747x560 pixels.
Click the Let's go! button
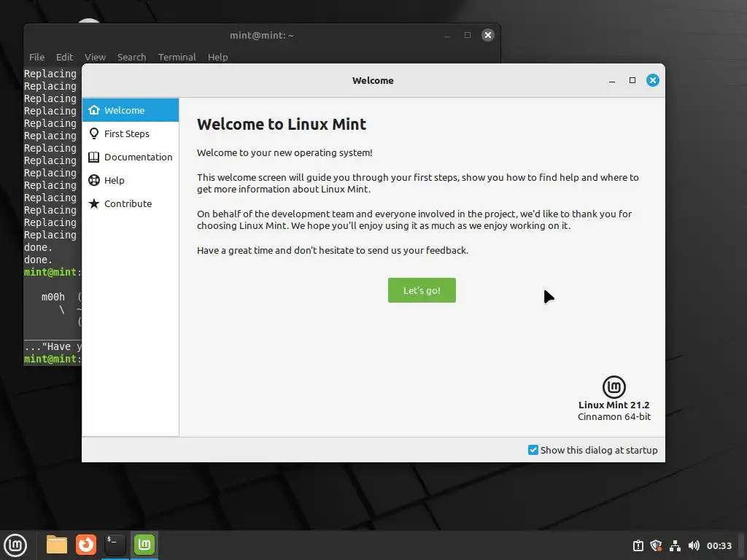(422, 290)
